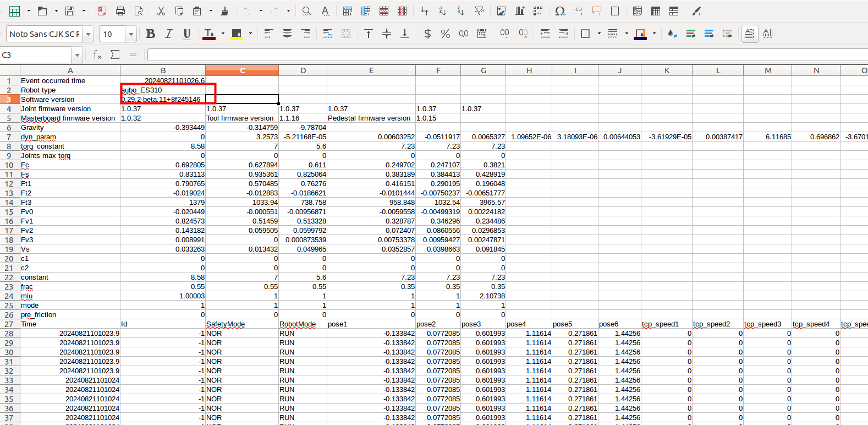Insert a comment

pos(597,11)
